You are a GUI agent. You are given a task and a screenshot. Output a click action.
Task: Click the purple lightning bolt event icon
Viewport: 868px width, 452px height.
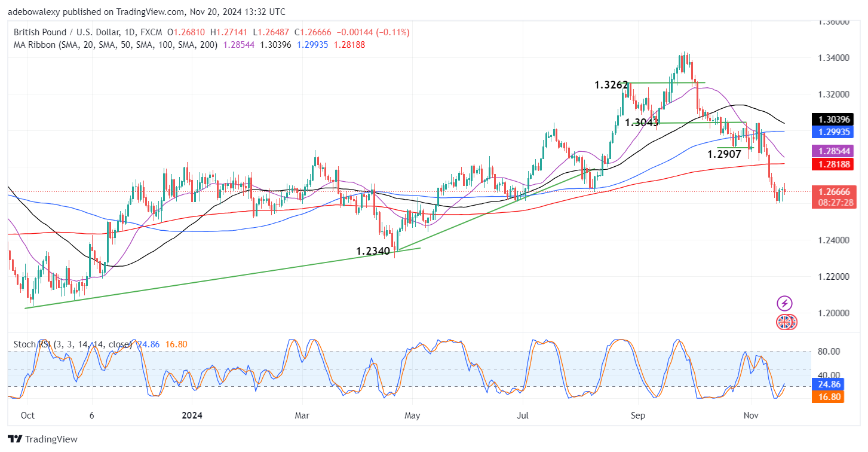click(x=784, y=303)
